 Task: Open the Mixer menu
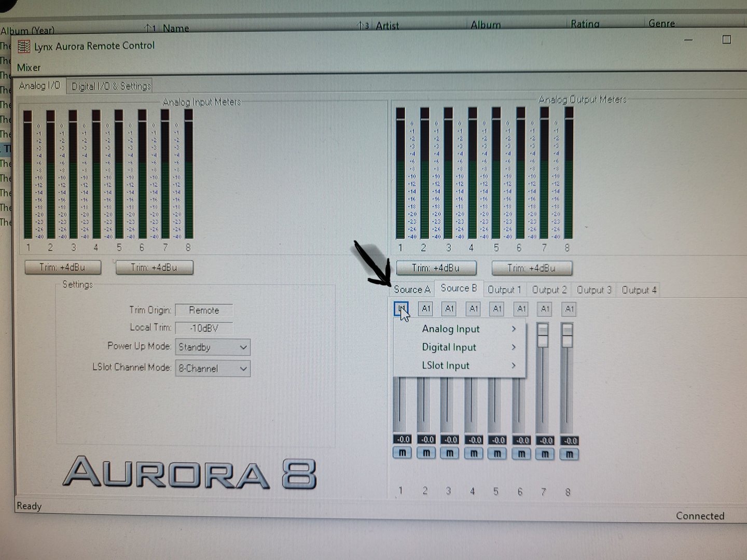tap(29, 67)
